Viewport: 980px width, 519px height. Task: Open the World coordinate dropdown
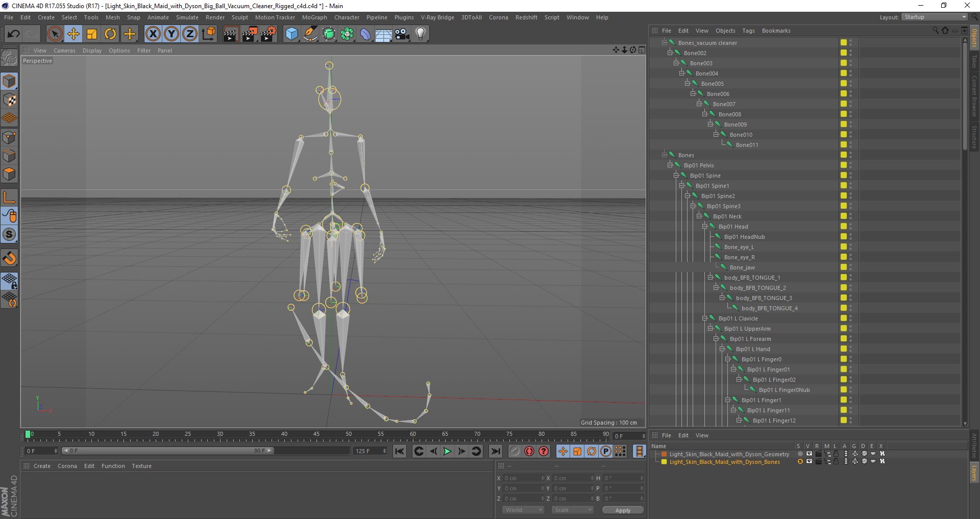523,510
